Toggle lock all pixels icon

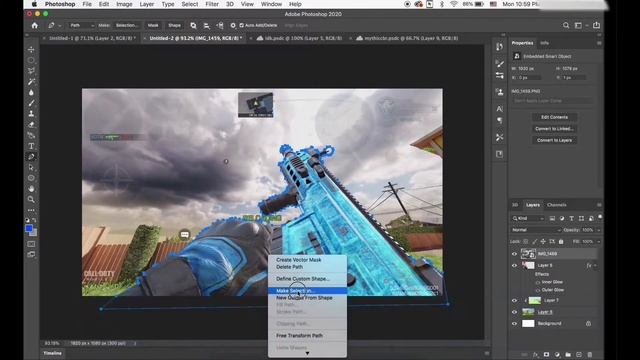(x=561, y=242)
